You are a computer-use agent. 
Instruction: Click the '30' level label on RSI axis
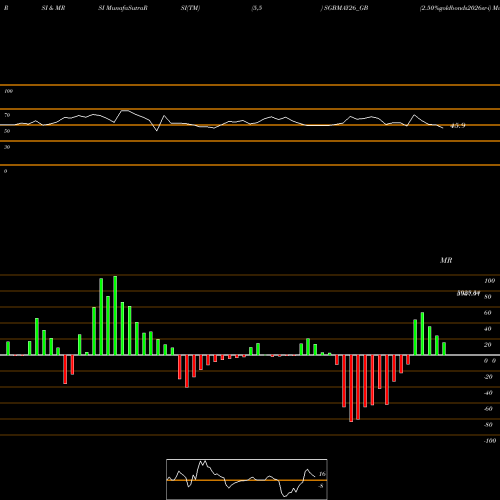7,147
